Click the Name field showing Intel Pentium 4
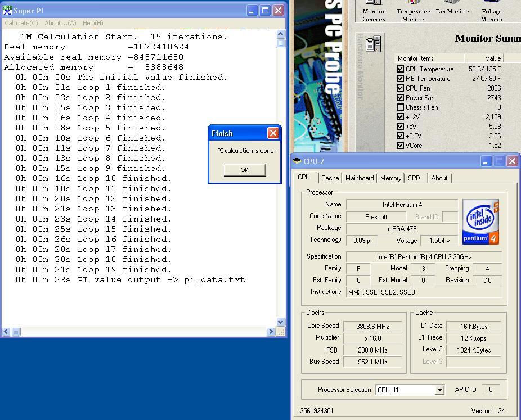Viewport: 521px width, 420px height. click(x=402, y=205)
